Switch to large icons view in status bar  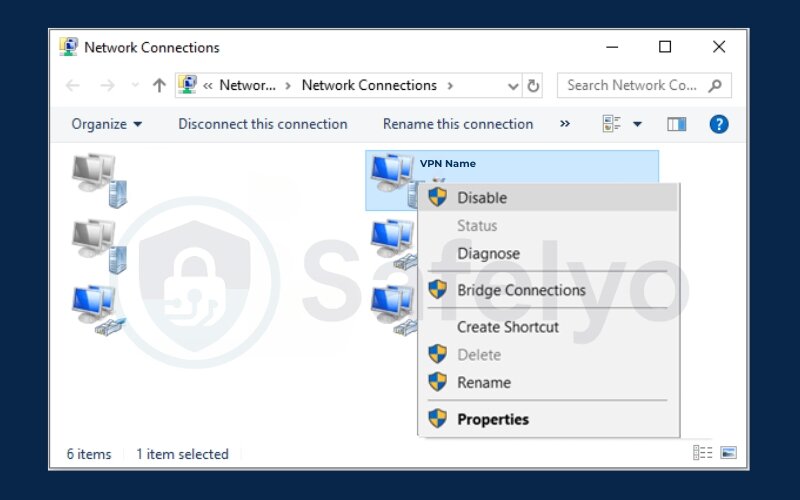(x=728, y=454)
